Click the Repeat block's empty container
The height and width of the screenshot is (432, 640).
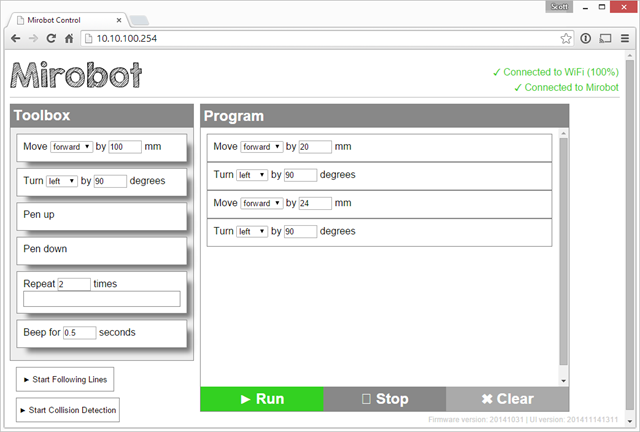pyautogui.click(x=102, y=299)
